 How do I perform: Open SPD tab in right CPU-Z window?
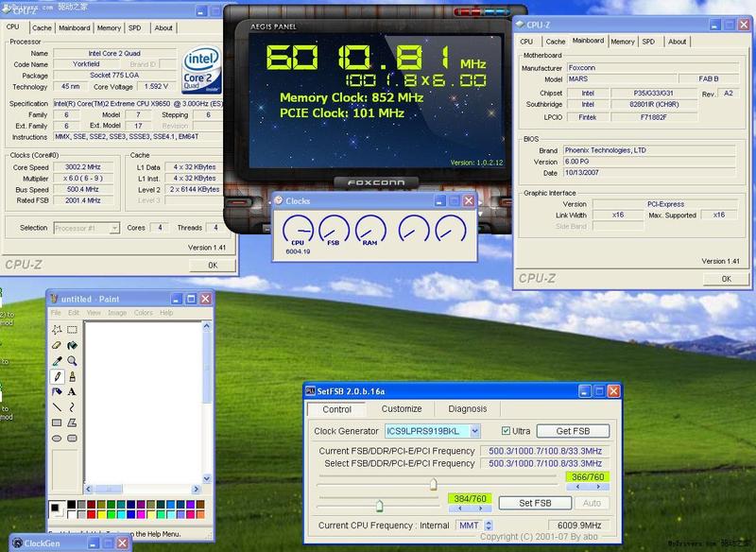coord(648,42)
